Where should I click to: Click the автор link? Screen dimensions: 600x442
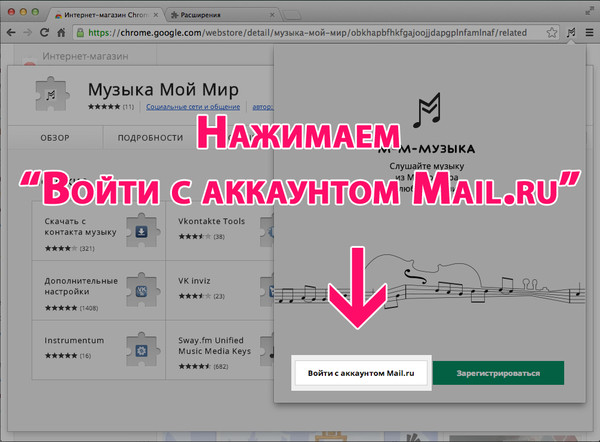pyautogui.click(x=262, y=107)
